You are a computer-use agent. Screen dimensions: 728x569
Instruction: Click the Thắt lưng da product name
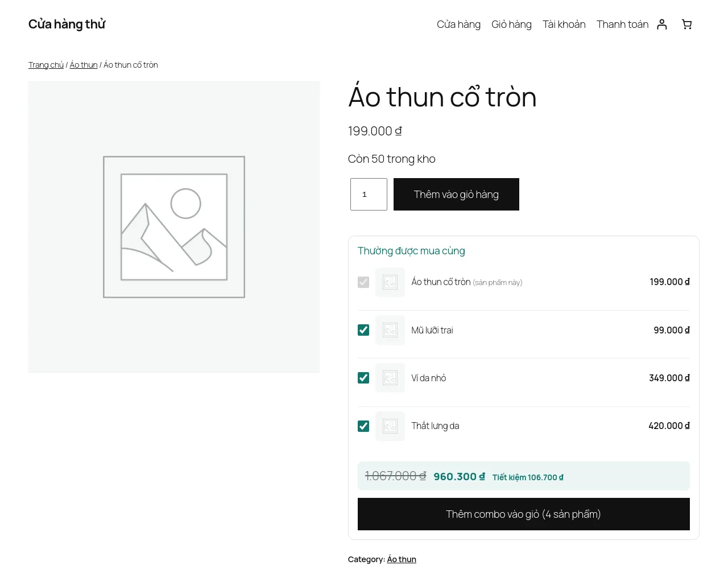click(436, 426)
